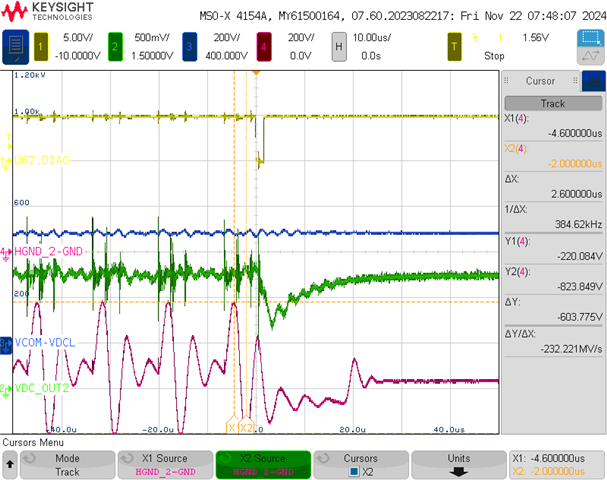
Task: Select channel 4 magenta button
Action: point(264,47)
